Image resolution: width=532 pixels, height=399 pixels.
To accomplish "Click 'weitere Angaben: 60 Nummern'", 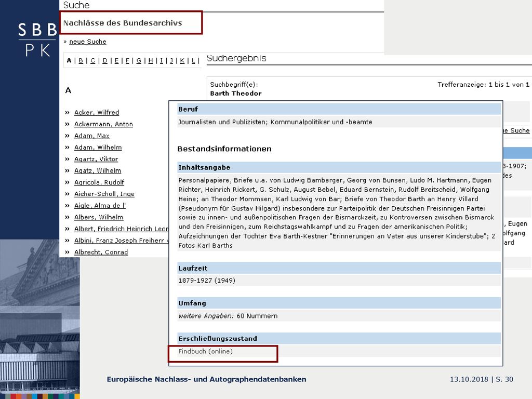I will point(228,316).
